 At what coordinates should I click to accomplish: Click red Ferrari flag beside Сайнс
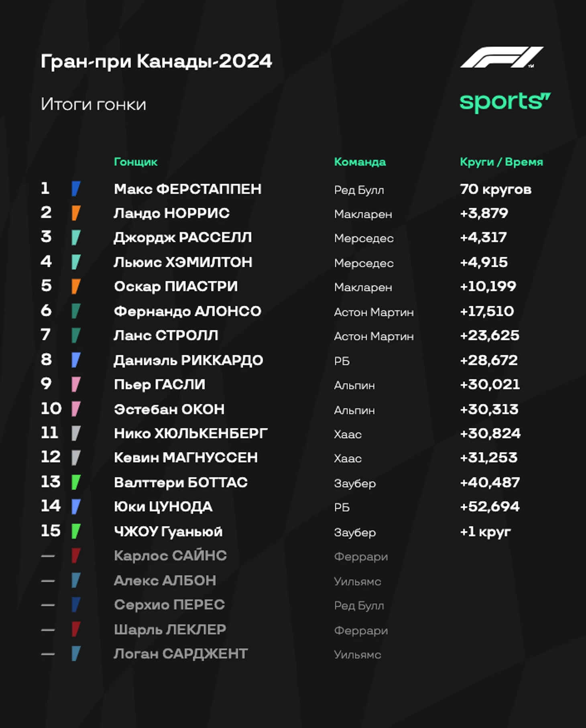tap(76, 556)
